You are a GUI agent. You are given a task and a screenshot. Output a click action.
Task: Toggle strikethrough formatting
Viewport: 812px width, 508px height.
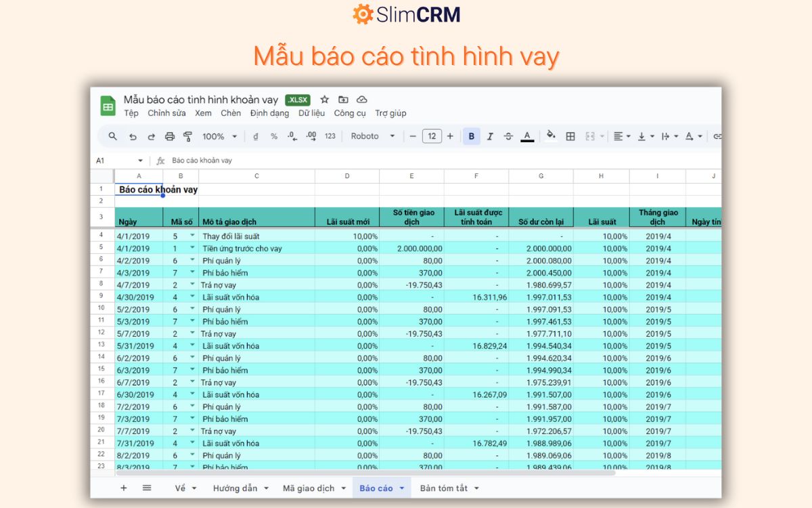click(x=508, y=135)
